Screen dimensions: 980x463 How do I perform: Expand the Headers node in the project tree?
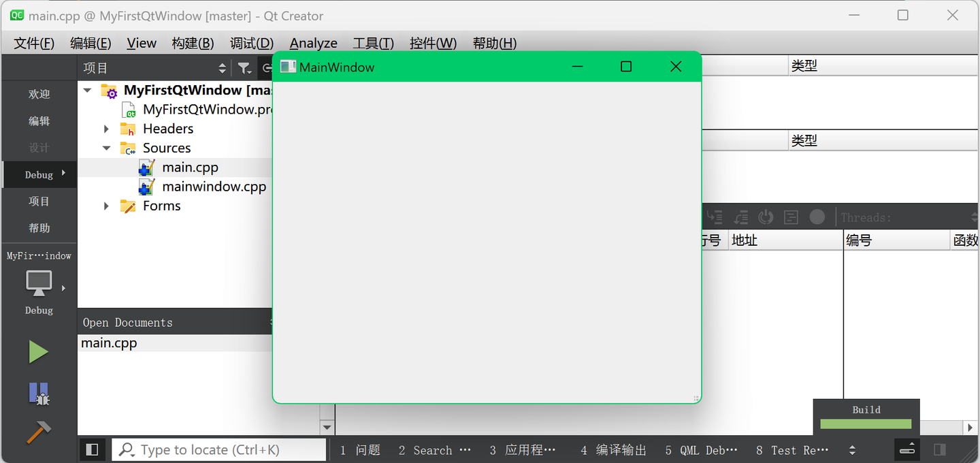click(106, 128)
